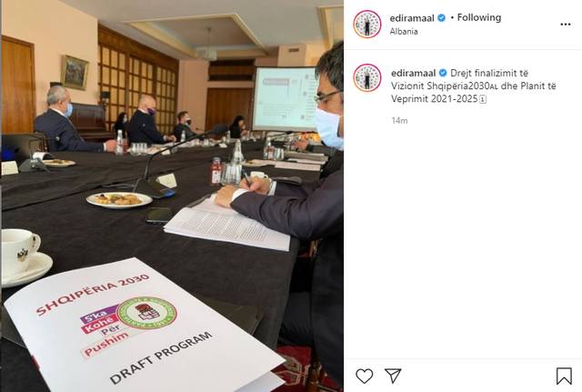Open the Albania location link
582x392 pixels.
coord(404,32)
